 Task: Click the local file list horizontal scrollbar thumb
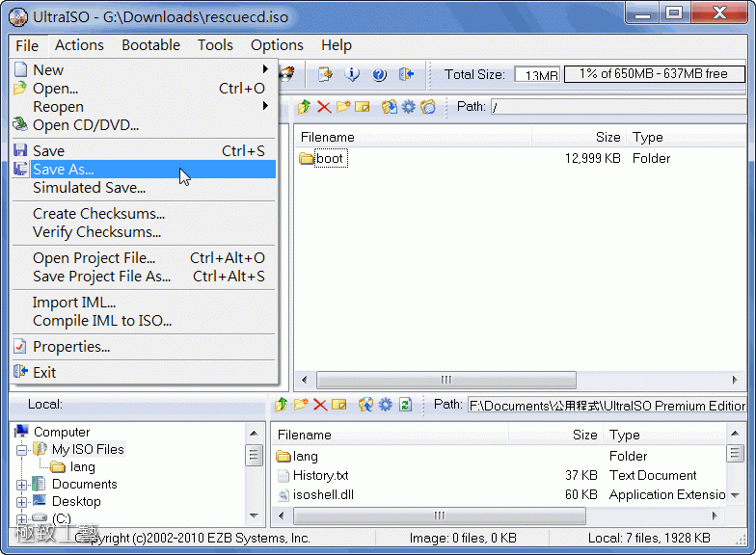[440, 516]
